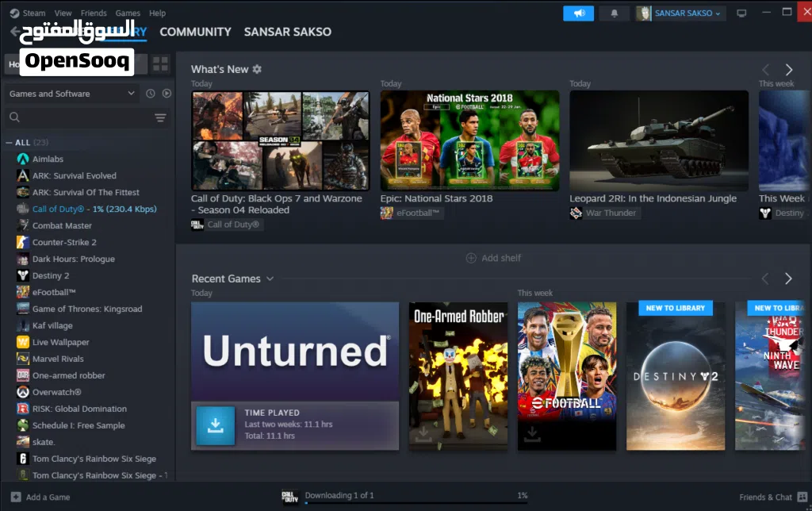The image size is (812, 511).
Task: Show recent activity clock filter
Action: click(150, 94)
